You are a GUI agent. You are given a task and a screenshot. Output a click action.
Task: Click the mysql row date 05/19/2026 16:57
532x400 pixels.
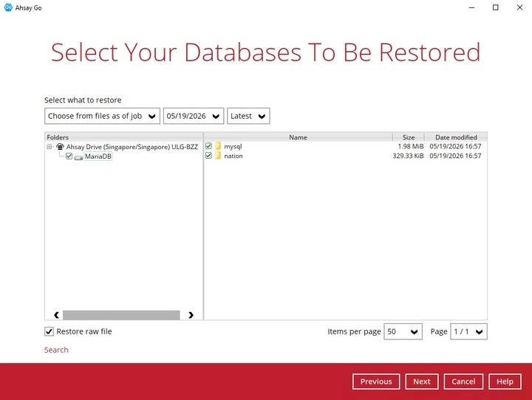coord(455,146)
